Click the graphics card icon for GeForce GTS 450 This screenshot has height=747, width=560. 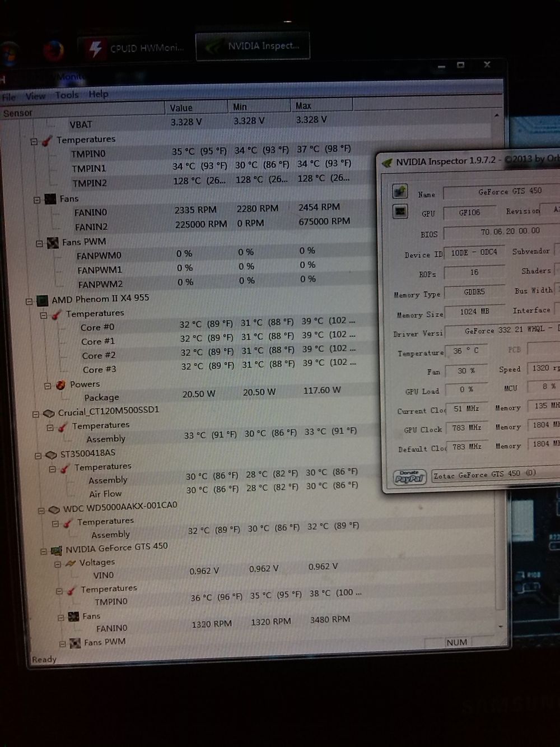pos(57,551)
